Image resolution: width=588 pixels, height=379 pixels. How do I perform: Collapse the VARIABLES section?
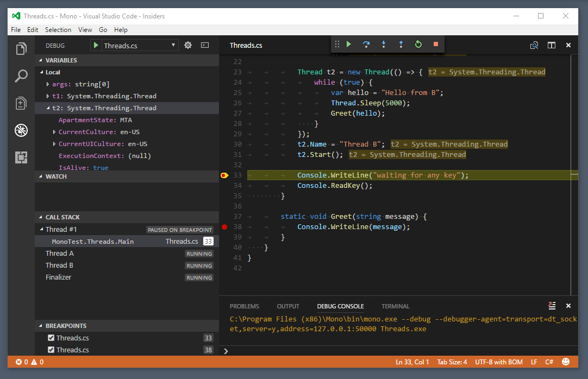tap(41, 60)
